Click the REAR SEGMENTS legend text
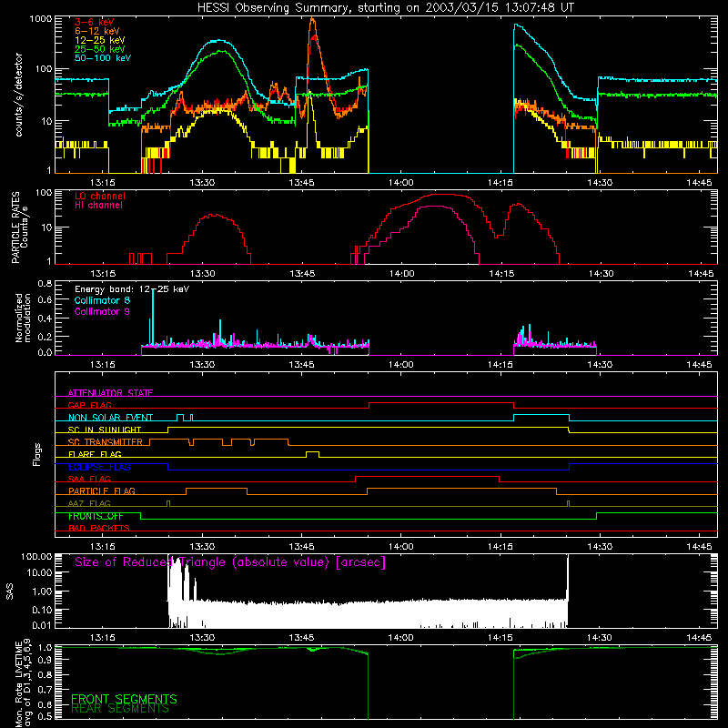 click(x=120, y=709)
